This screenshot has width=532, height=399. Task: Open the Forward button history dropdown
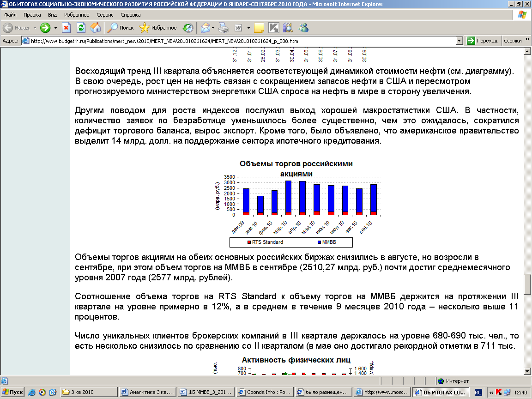[55, 28]
